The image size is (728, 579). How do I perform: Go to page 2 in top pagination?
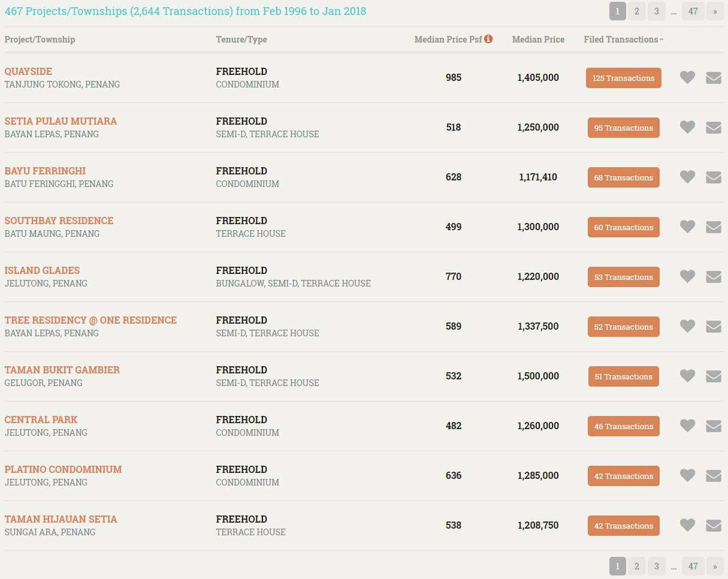[636, 11]
